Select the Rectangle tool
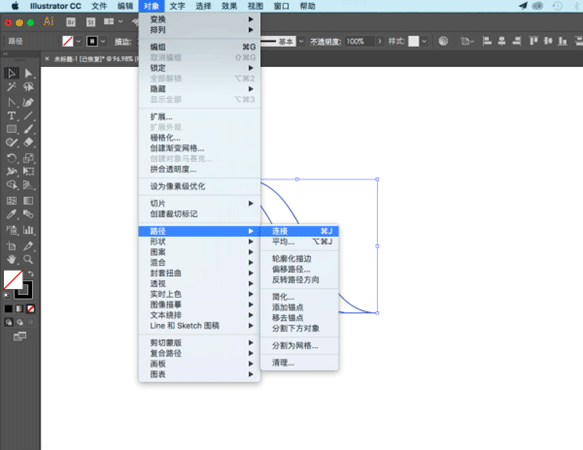 click(x=12, y=129)
